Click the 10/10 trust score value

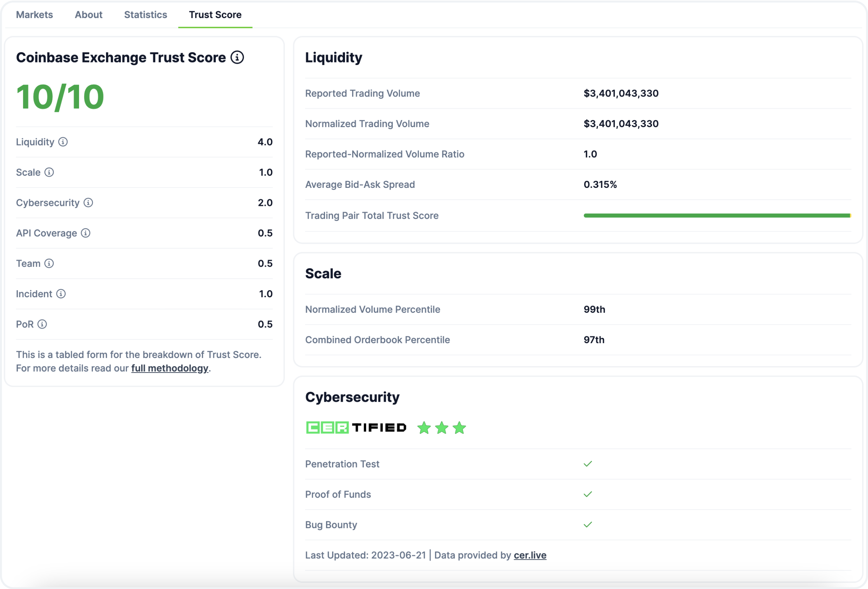[x=60, y=97]
